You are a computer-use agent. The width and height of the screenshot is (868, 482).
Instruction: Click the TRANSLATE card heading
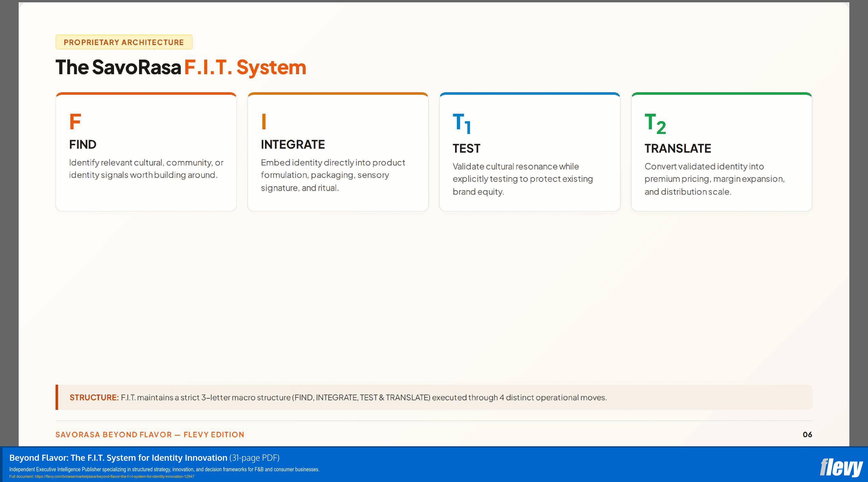click(678, 149)
